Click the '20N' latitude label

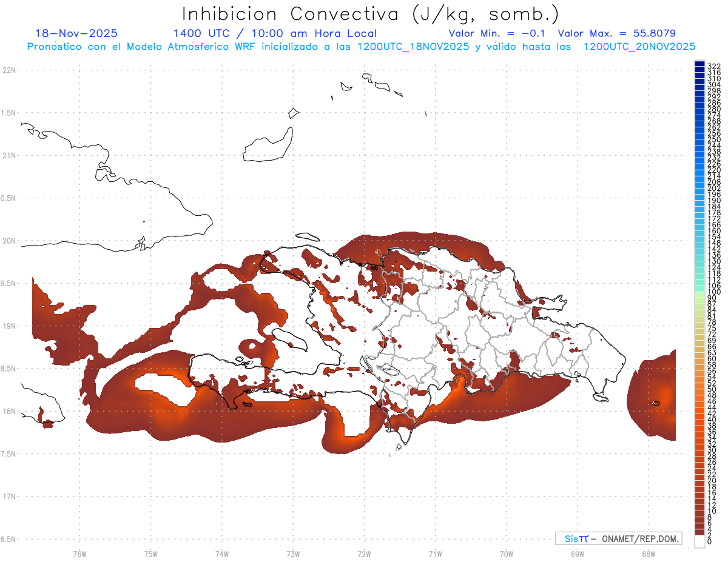10,241
